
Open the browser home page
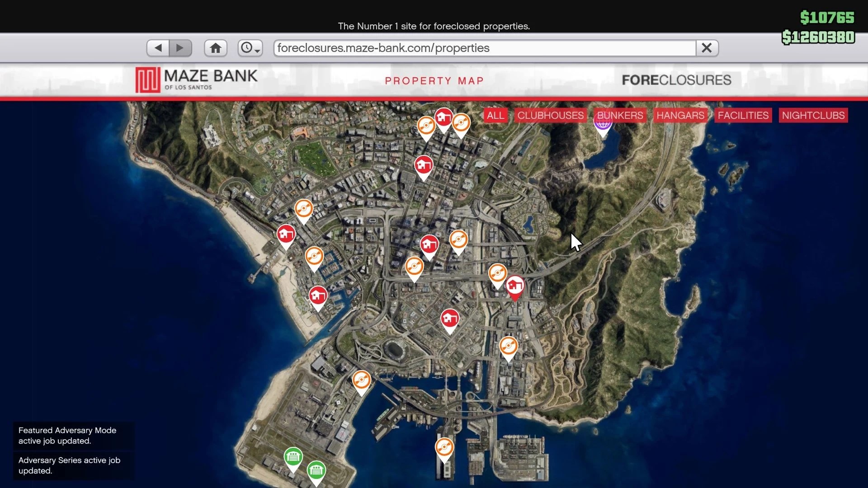click(x=216, y=48)
